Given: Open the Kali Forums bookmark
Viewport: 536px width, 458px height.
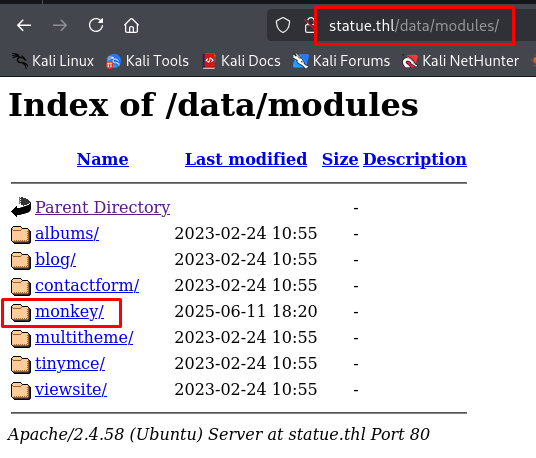Looking at the screenshot, I should pyautogui.click(x=341, y=61).
